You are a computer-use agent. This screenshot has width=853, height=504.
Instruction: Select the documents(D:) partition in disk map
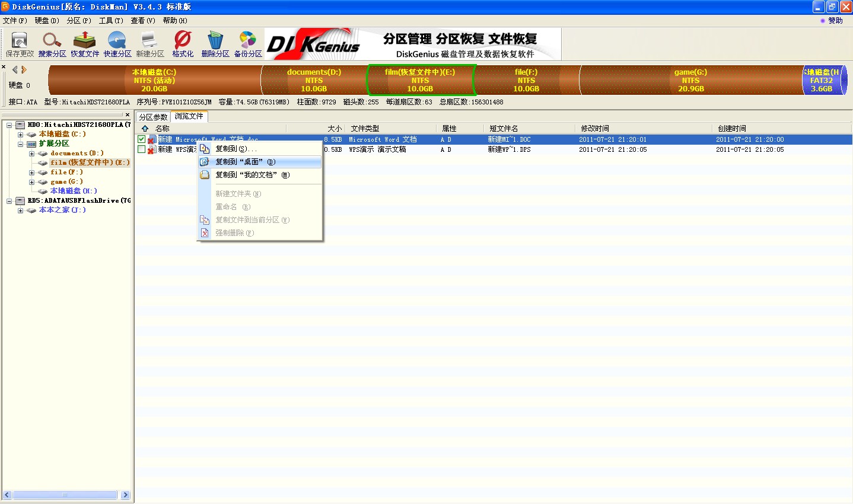pos(314,80)
